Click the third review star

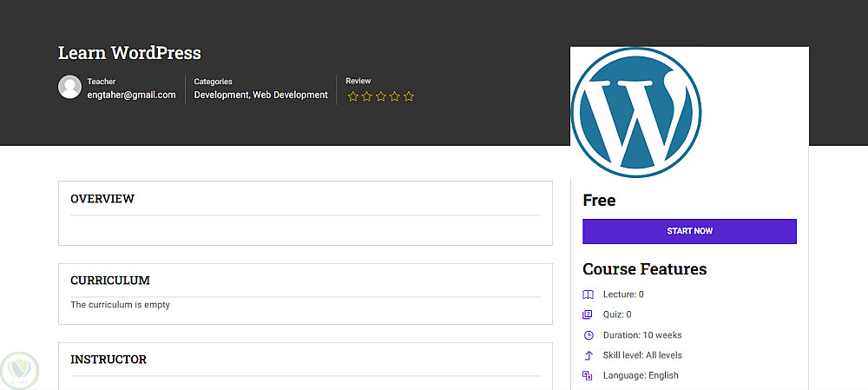(381, 96)
